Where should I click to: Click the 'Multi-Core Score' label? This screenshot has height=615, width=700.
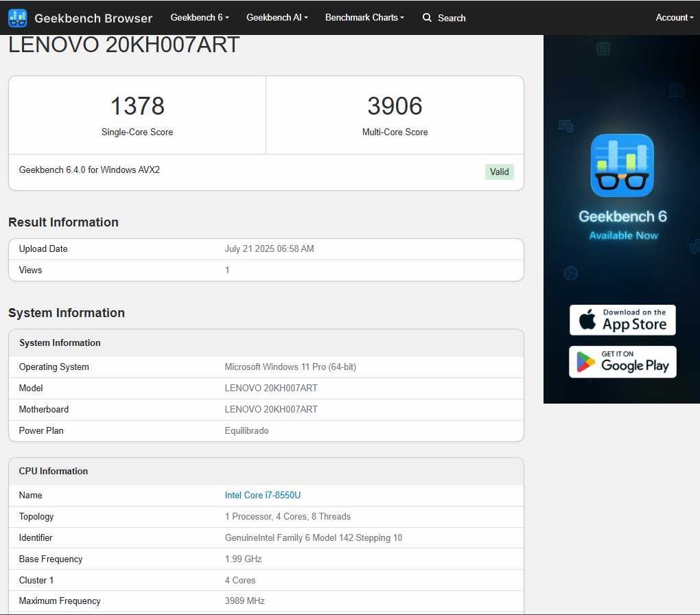click(395, 132)
